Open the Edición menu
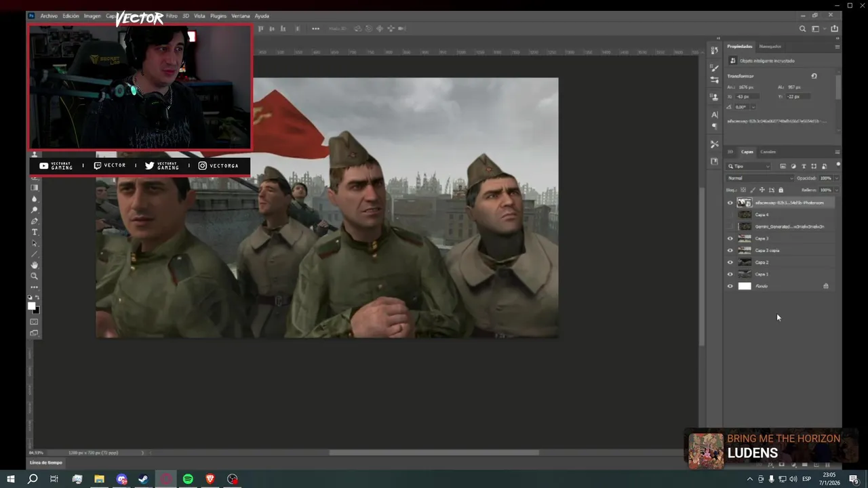 click(x=71, y=16)
